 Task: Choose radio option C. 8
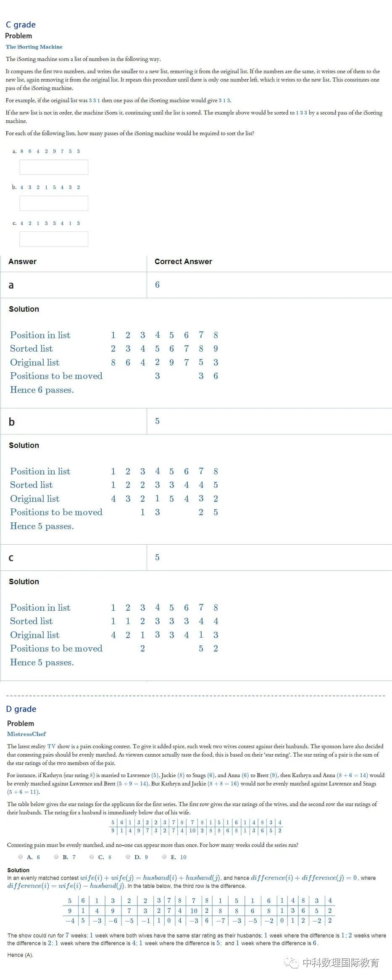(92, 857)
